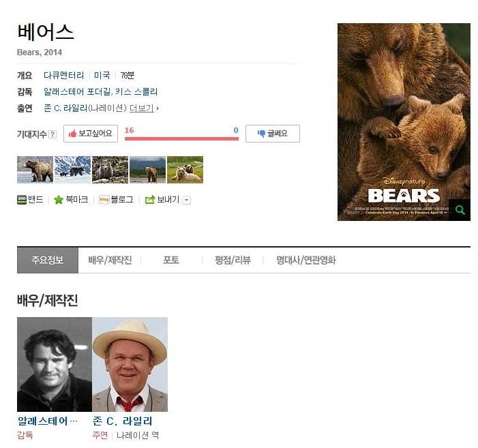Switch to the 배우/제작진 tab
This screenshot has height=448, width=478.
pyautogui.click(x=110, y=260)
